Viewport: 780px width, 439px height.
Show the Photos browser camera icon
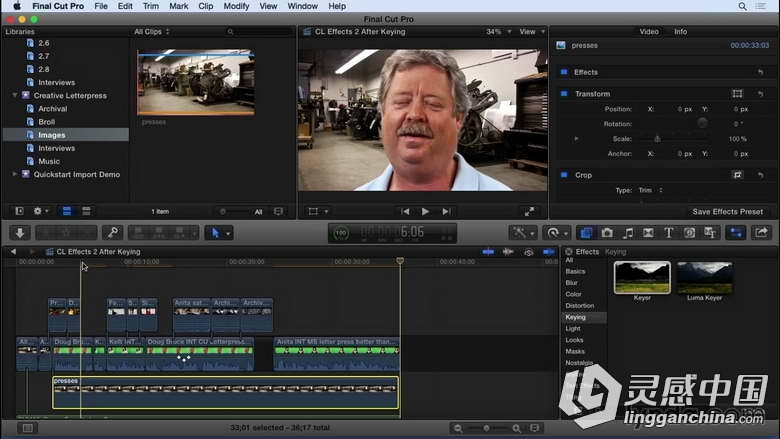[607, 233]
